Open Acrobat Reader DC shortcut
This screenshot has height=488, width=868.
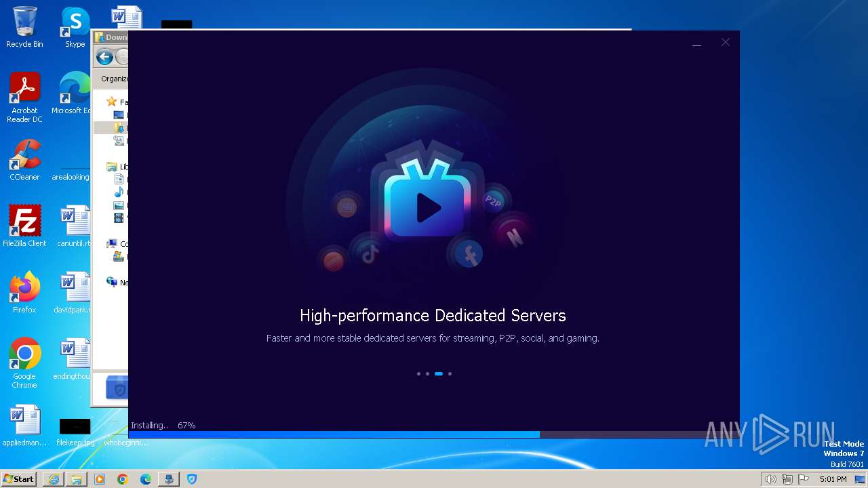tap(24, 98)
